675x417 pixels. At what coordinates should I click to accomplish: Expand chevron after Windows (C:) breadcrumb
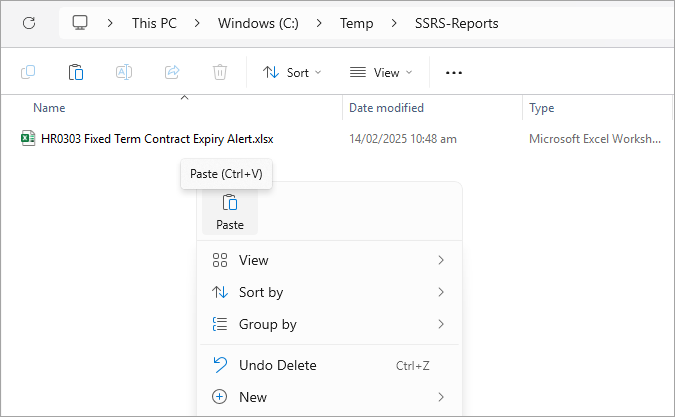[x=319, y=23]
